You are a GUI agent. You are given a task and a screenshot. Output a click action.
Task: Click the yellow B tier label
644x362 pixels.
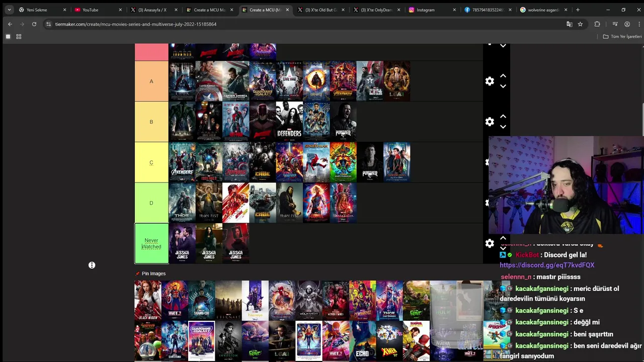click(151, 122)
